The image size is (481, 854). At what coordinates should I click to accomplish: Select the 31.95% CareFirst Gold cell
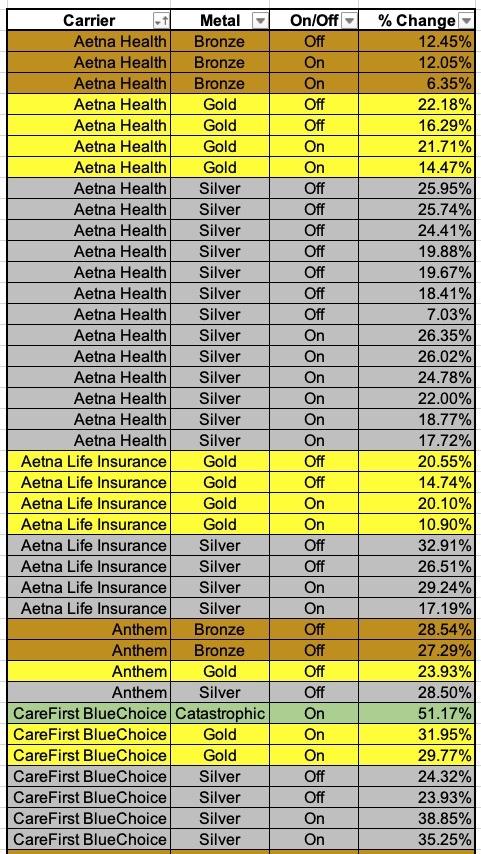coord(416,734)
